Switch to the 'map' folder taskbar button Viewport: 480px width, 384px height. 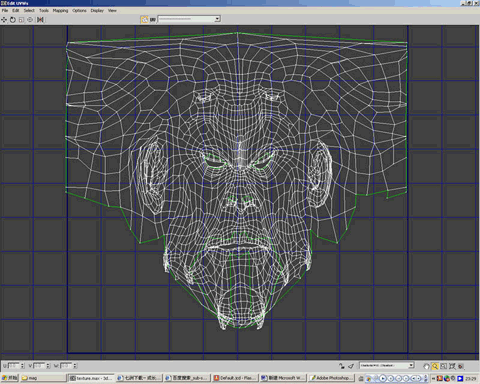pos(43,378)
